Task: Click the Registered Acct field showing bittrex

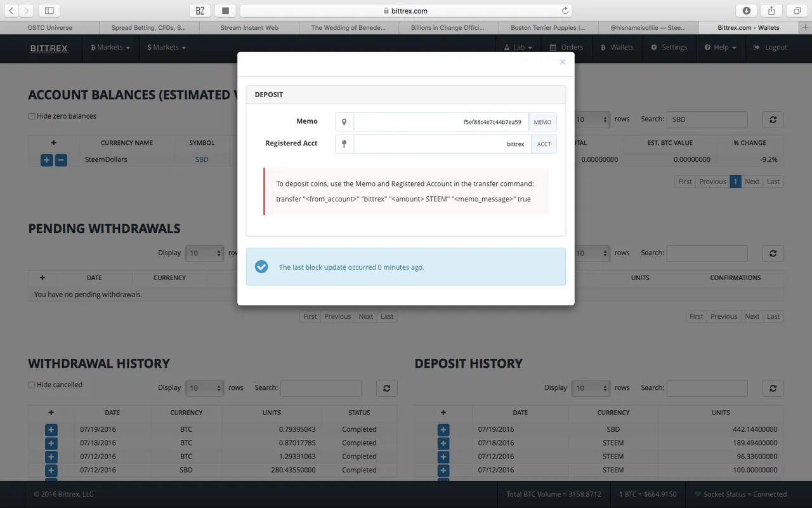Action: [442, 144]
